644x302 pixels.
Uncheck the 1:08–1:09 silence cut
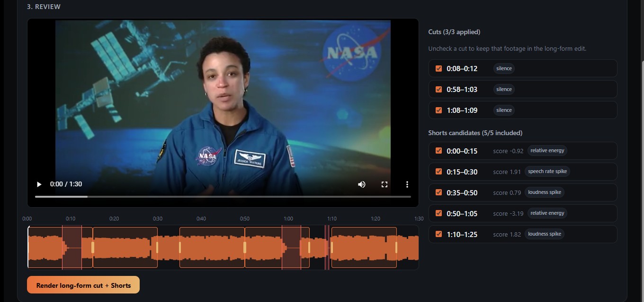click(438, 110)
